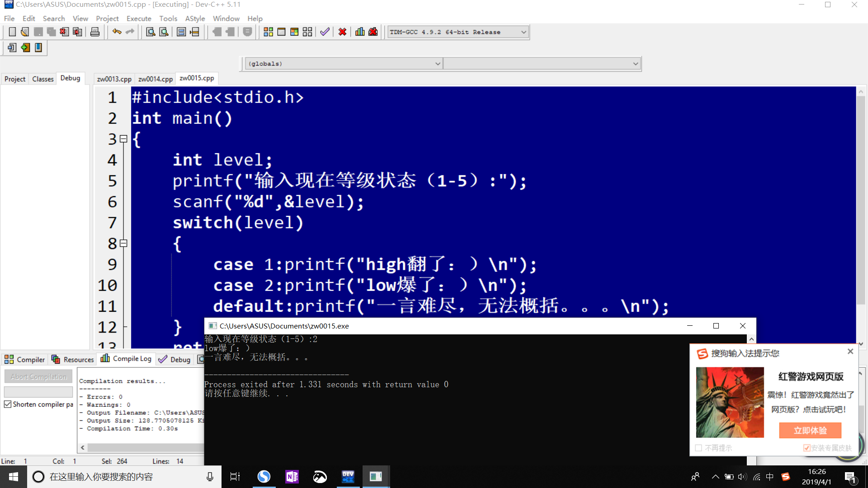868x488 pixels.
Task: Toggle the Shorten compiler paths checkbox
Action: (x=8, y=404)
